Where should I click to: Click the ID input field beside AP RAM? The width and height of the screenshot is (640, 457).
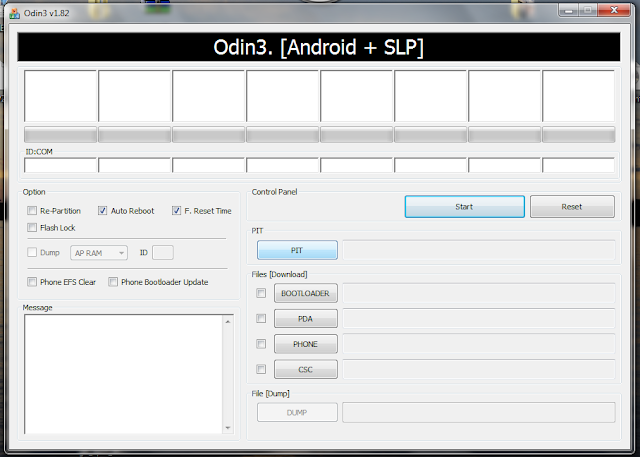pyautogui.click(x=163, y=253)
